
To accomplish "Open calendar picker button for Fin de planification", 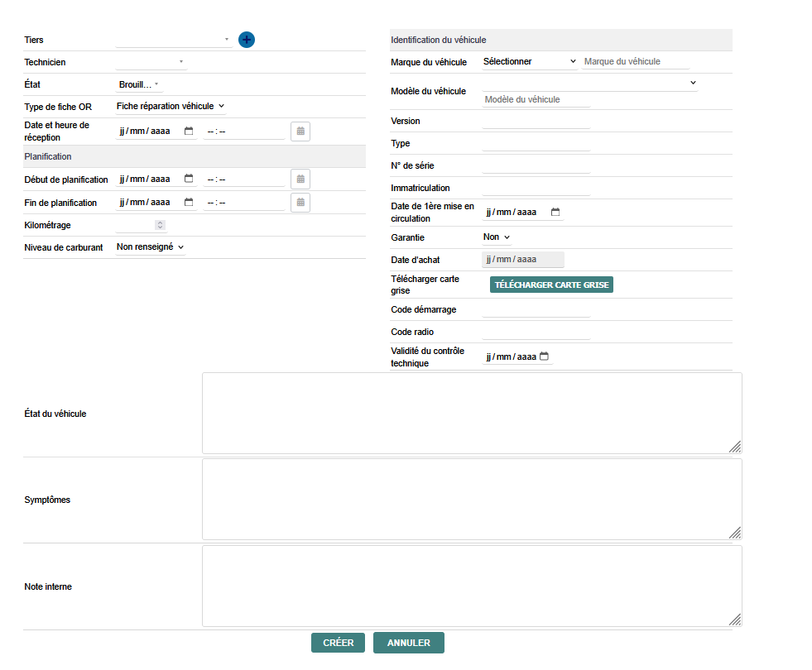I will pos(300,203).
